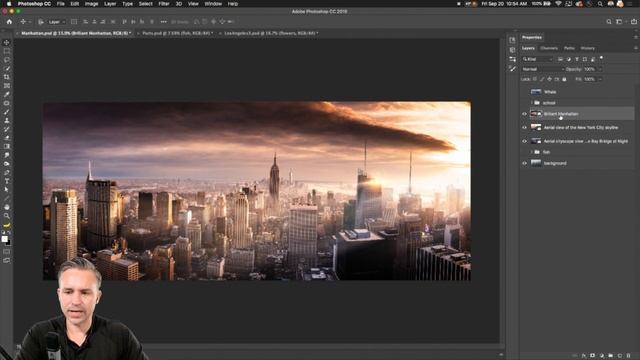Image resolution: width=640 pixels, height=360 pixels.
Task: Expand the fish layer group
Action: click(x=531, y=152)
